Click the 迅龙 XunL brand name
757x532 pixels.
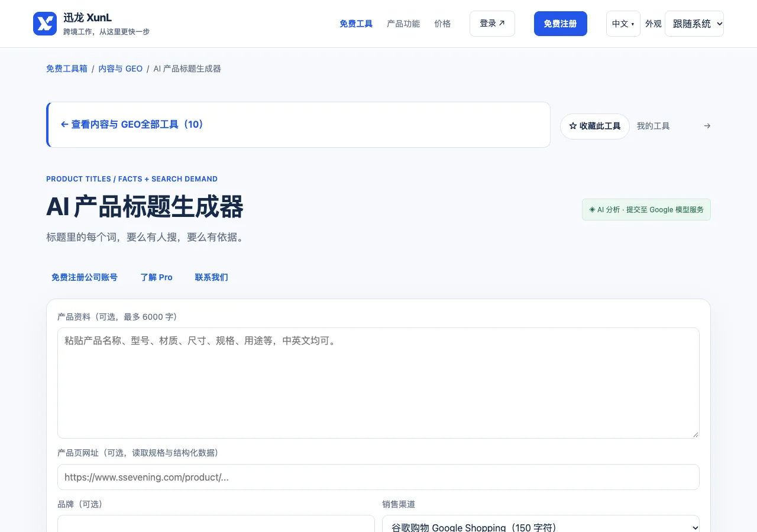click(88, 18)
